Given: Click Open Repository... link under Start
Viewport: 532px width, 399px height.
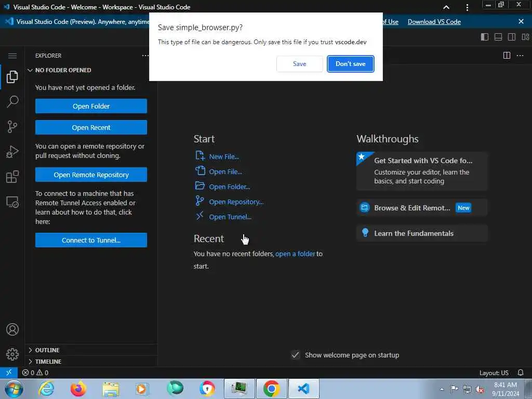Looking at the screenshot, I should pos(236,202).
